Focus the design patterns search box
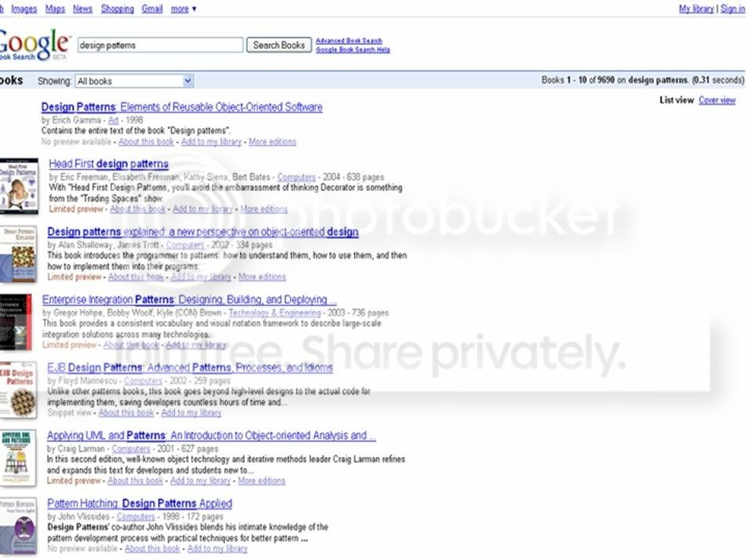 [x=160, y=46]
